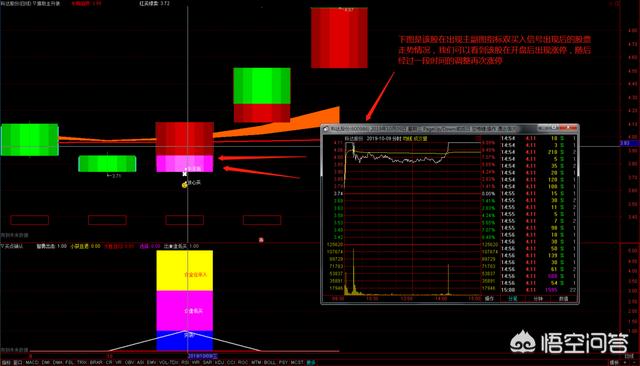
Task: Click the volume spike near 14:00 in popup
Action: [448, 279]
